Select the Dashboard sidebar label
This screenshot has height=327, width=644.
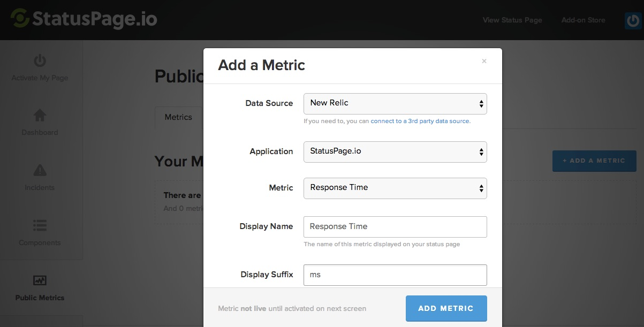[40, 132]
